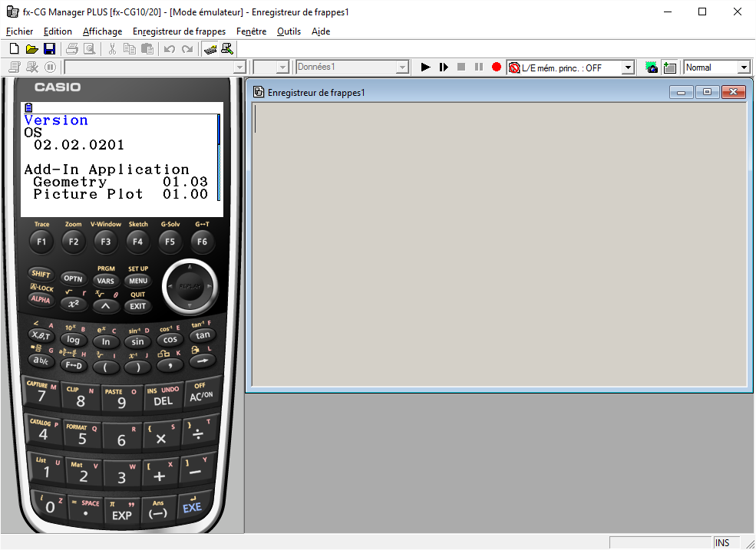Pause the key log playback
This screenshot has width=756, height=550.
(479, 67)
